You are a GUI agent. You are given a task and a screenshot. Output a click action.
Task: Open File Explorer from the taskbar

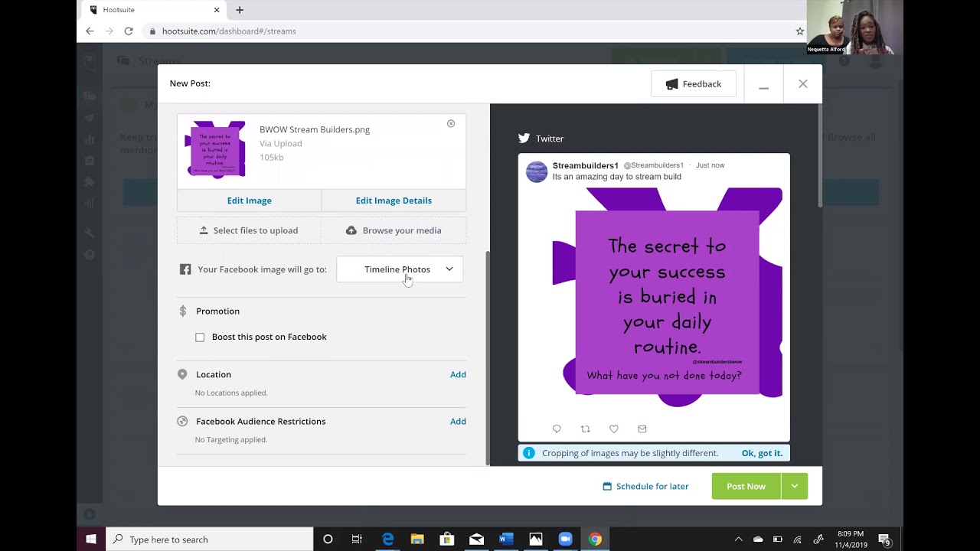click(x=417, y=540)
